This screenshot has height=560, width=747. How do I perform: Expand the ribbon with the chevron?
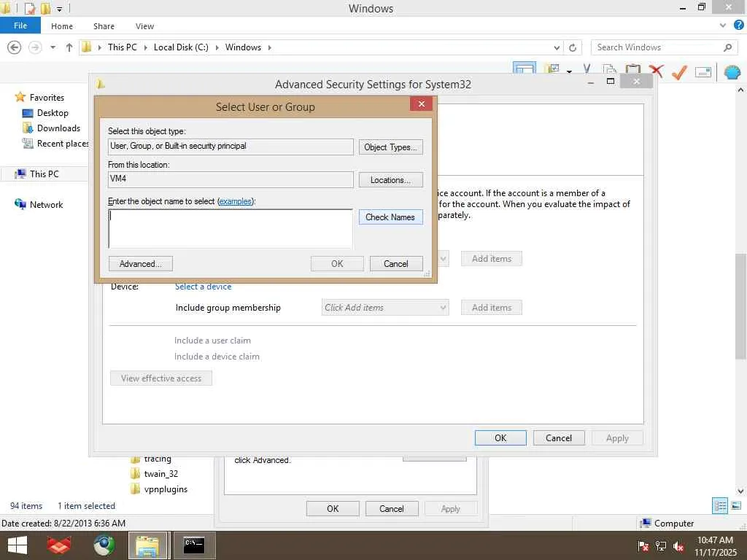pos(723,26)
